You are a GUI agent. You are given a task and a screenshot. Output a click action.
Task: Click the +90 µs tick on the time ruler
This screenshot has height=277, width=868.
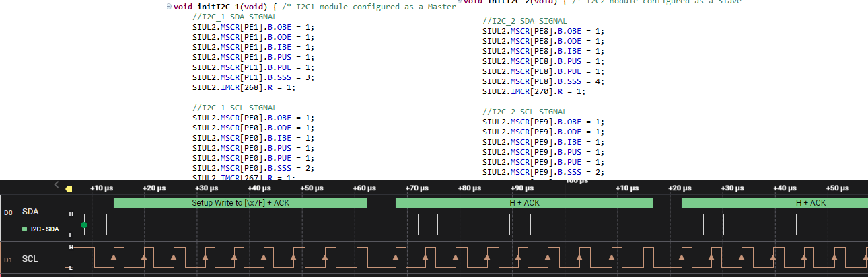tap(521, 188)
